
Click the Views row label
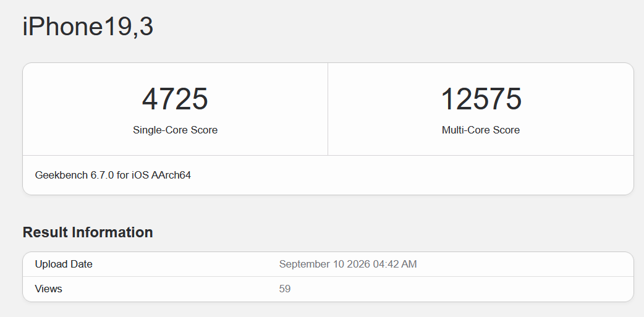48,289
